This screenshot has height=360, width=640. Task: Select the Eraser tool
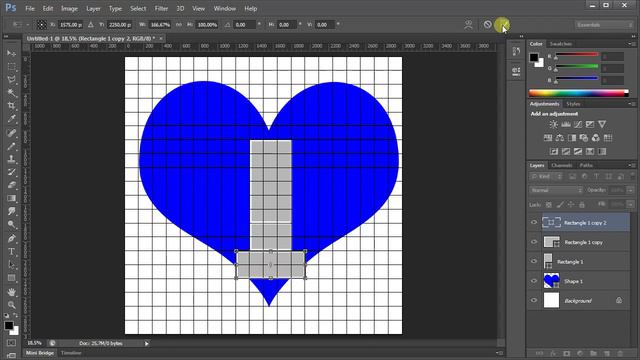pos(11,185)
